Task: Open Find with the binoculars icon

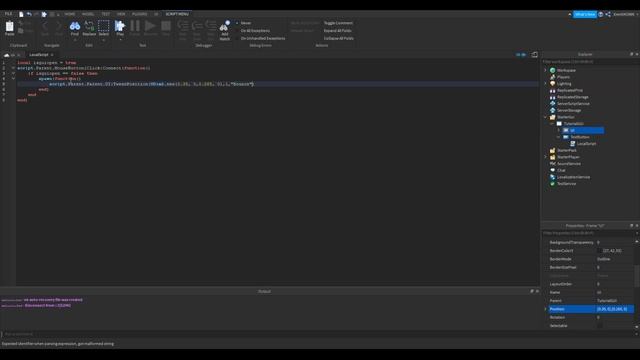Action: click(x=75, y=27)
